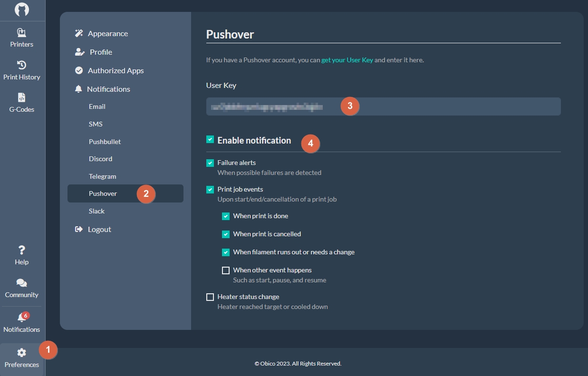Uncheck Failure alerts checkbox
This screenshot has width=588, height=376.
210,163
